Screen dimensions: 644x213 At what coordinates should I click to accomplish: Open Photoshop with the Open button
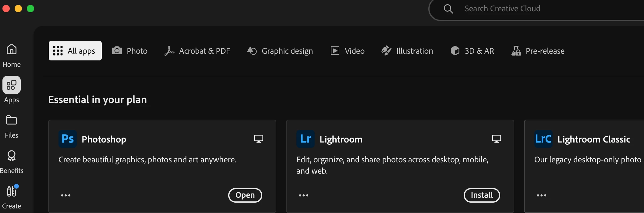[x=245, y=195]
